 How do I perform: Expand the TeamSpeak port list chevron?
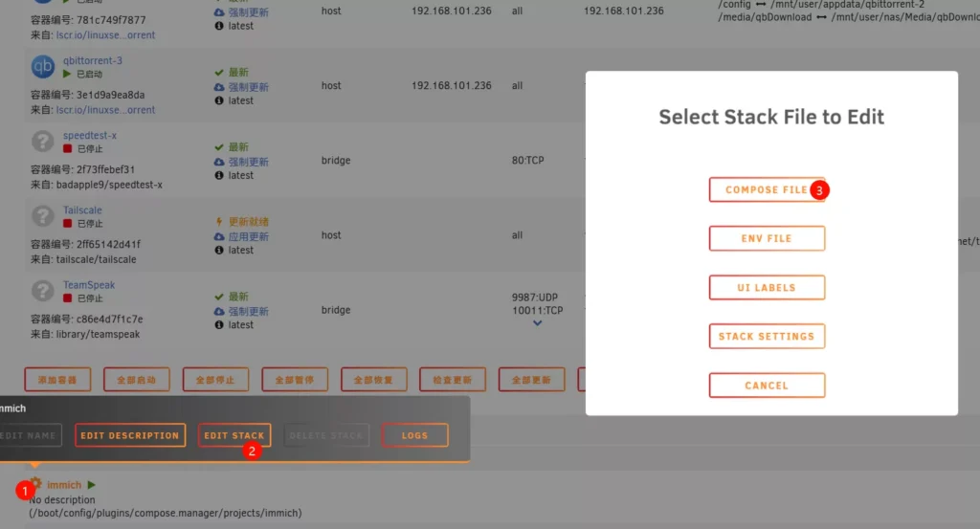click(x=537, y=323)
